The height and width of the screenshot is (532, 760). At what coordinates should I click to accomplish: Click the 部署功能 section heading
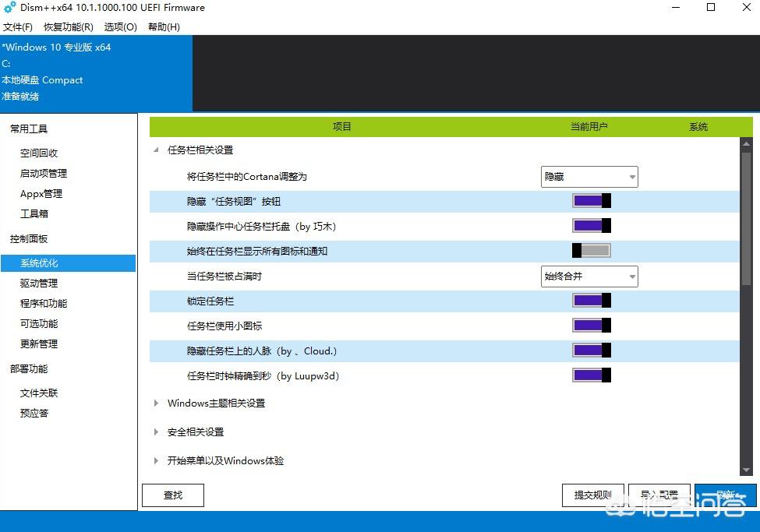point(29,368)
